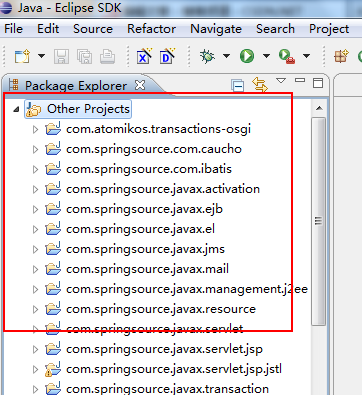Open the Debug dropdown arrow
The width and height of the screenshot is (362, 395).
point(226,56)
